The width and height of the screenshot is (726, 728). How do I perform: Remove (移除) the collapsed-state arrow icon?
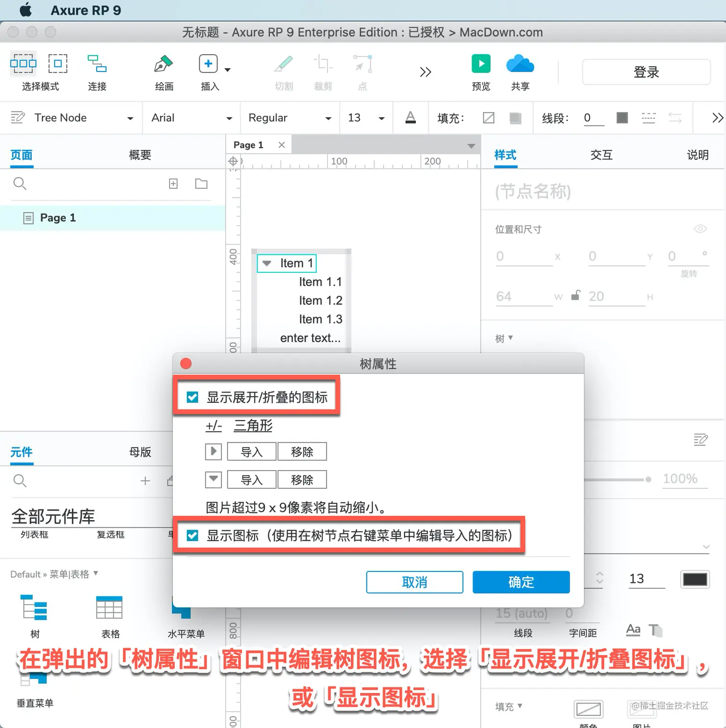[x=302, y=452]
